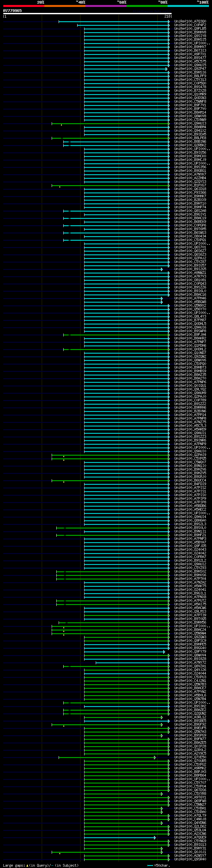Select label UniRef100_A2WSY7

tap(190, 856)
